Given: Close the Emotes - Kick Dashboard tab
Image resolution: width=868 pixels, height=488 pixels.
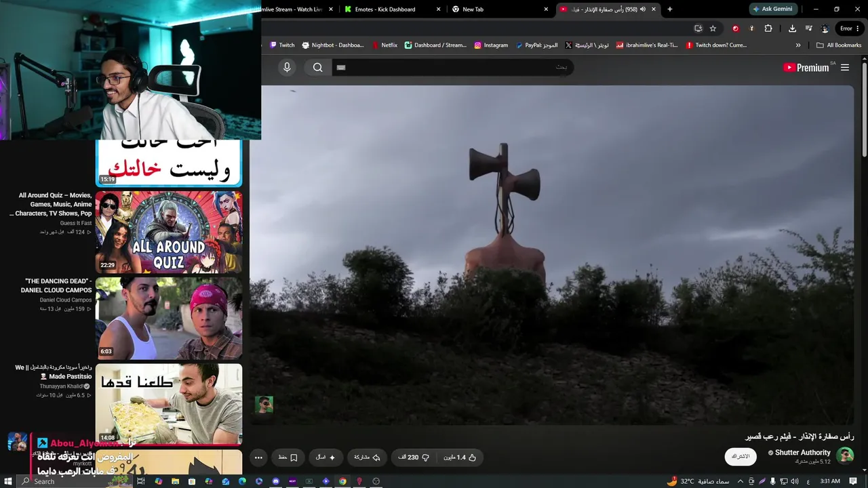Looking at the screenshot, I should coord(439,9).
